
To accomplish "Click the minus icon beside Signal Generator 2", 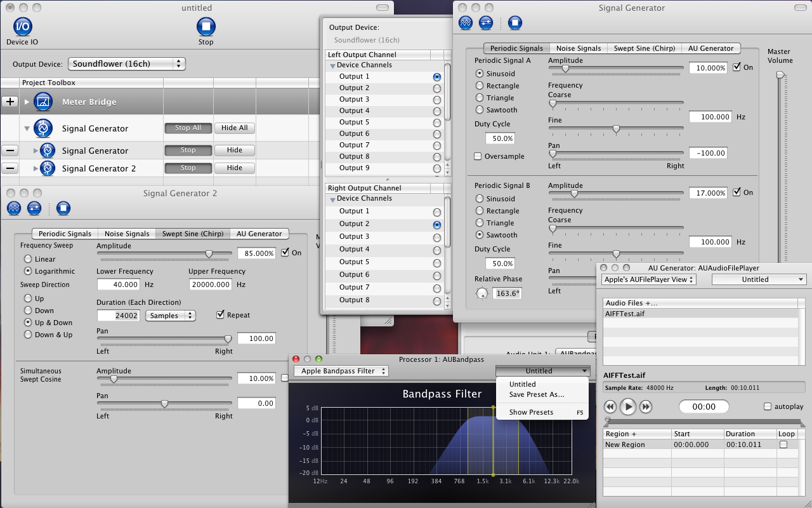I will click(x=9, y=168).
